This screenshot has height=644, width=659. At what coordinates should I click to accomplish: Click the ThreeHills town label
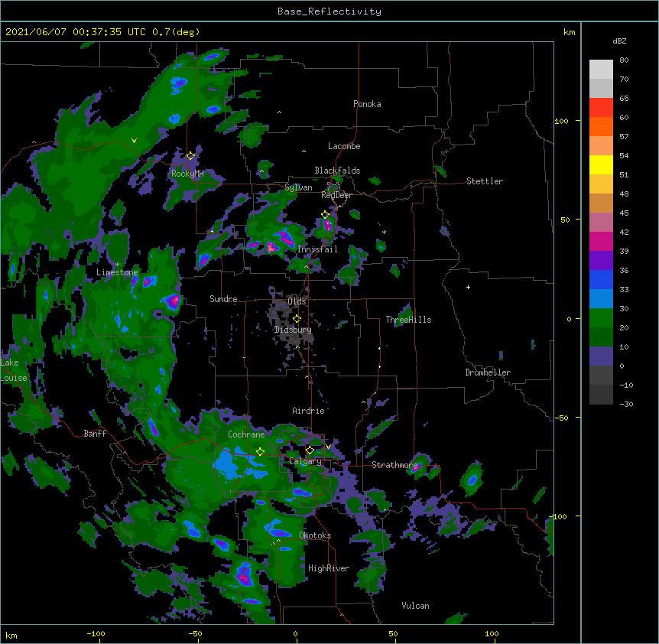tap(408, 320)
